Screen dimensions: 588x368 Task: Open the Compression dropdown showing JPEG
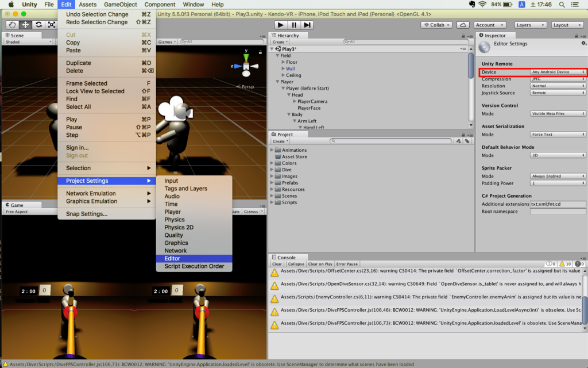558,79
